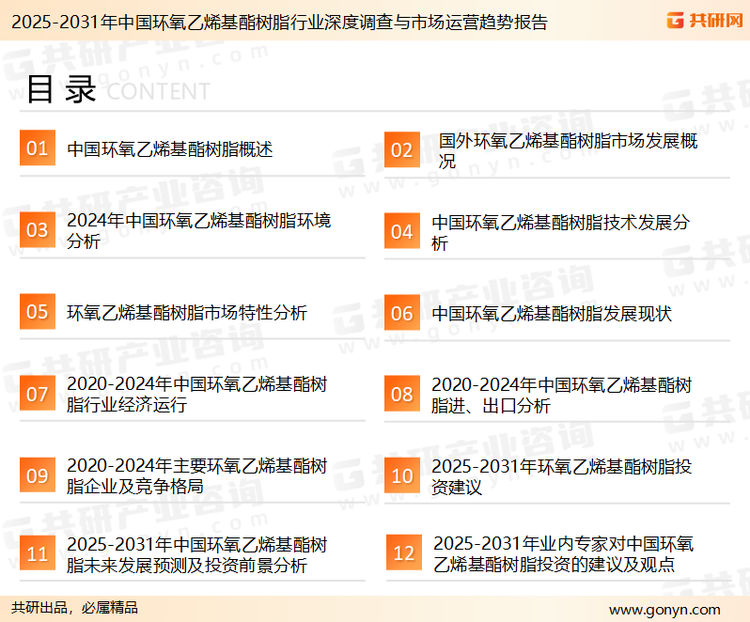Click the orange 10 number badge
The image size is (750, 622).
[x=402, y=476]
